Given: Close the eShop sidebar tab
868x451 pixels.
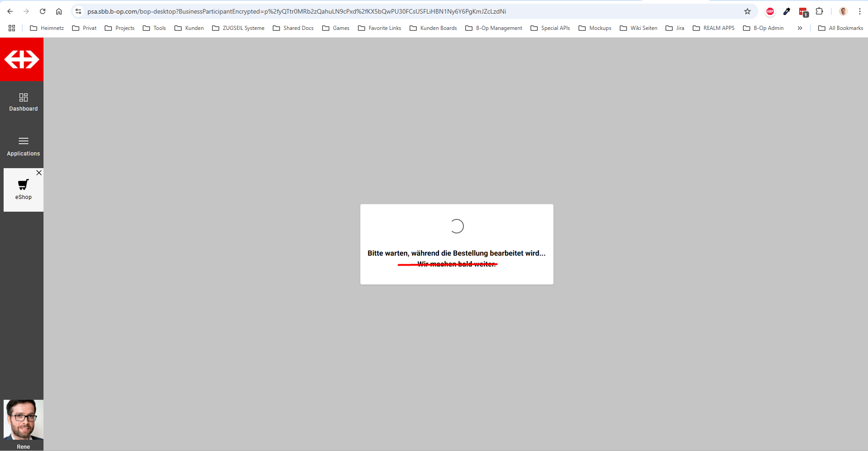Looking at the screenshot, I should tap(39, 173).
